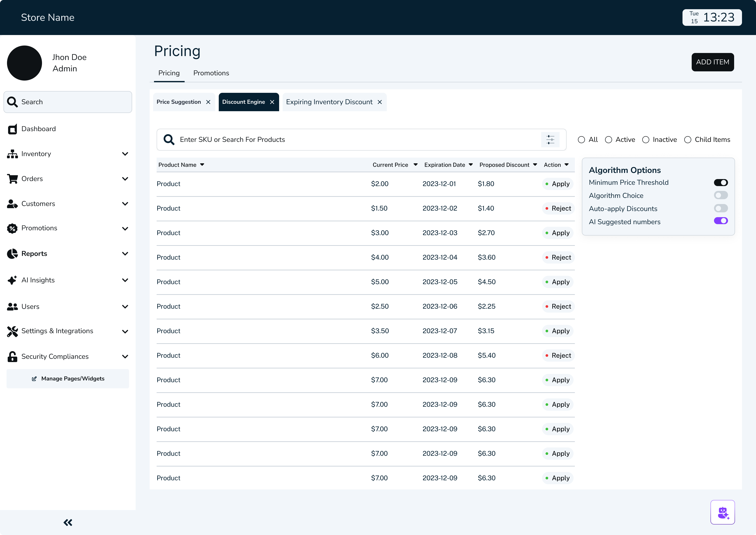Close the Expiring Inventory Discount tab

(x=380, y=102)
